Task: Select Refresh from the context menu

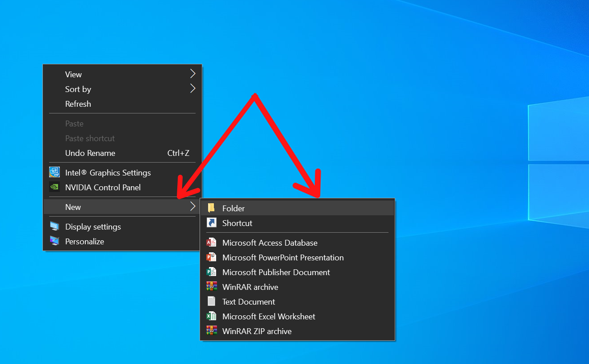Action: click(x=78, y=104)
